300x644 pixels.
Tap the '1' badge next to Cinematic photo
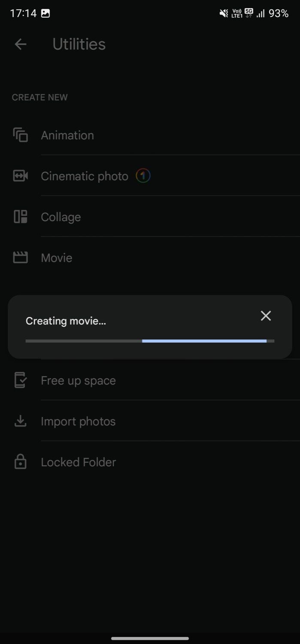143,176
